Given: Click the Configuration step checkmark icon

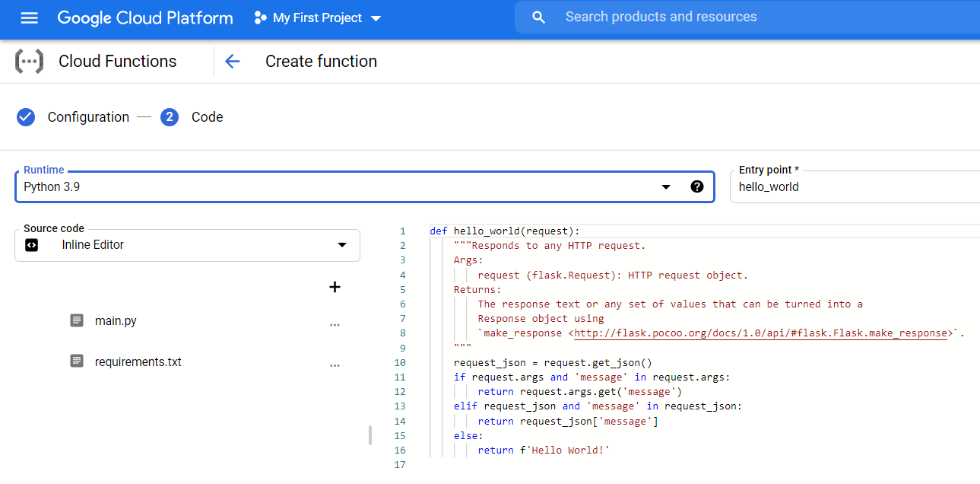Looking at the screenshot, I should (26, 117).
